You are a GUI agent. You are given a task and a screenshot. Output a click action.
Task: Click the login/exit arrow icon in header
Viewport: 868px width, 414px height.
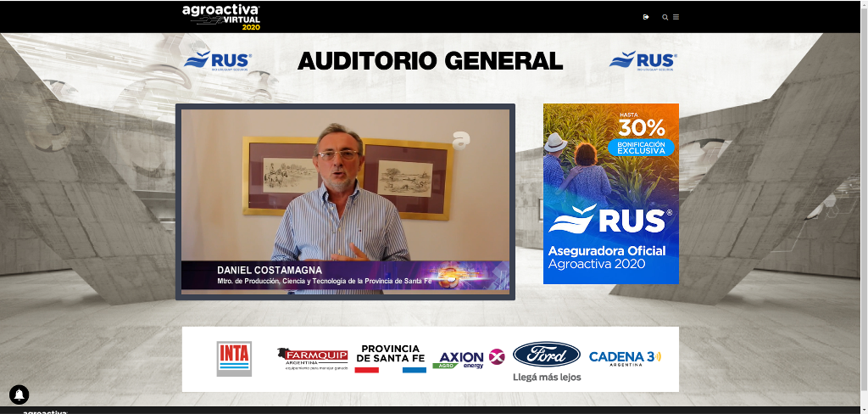[646, 17]
